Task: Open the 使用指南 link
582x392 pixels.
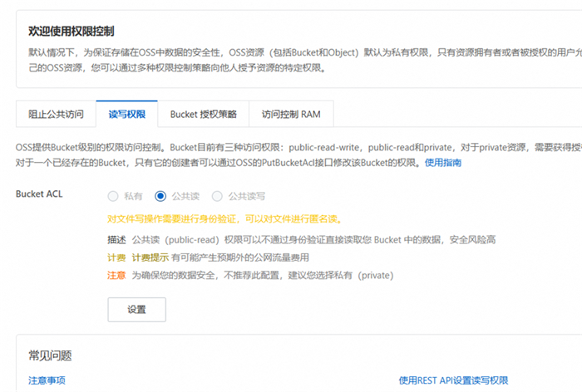Action: 443,163
